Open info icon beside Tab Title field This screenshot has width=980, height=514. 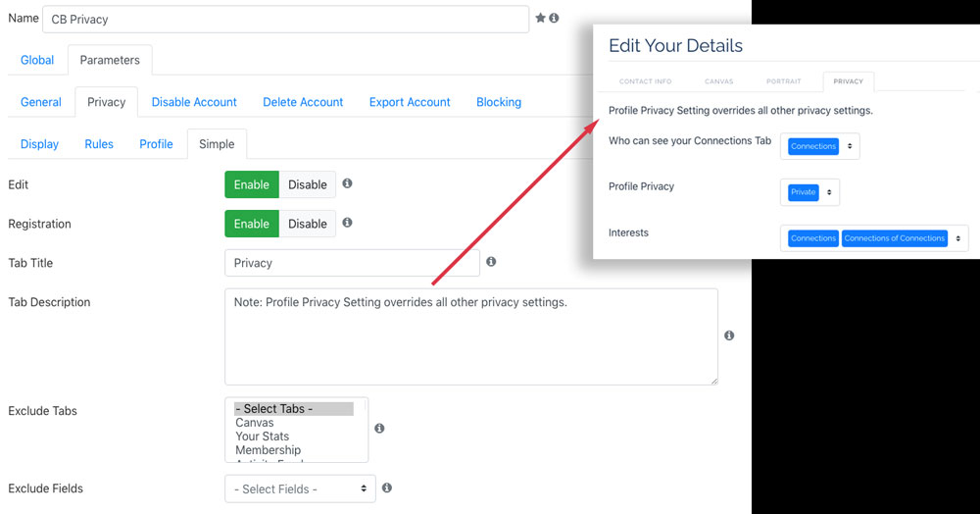(x=491, y=261)
